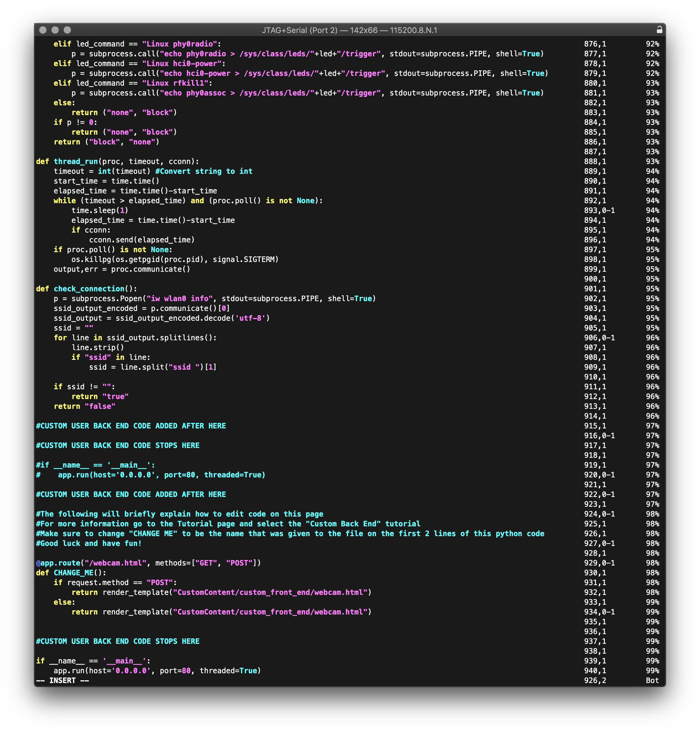This screenshot has width=700, height=732.
Task: Click the "echo phy0assoc" subprocess.call line
Action: click(307, 93)
